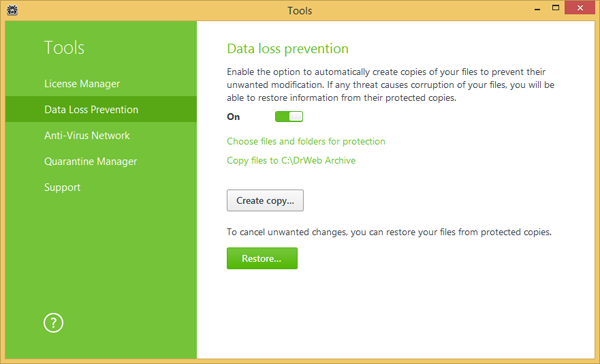Turn off the data loss prevention switch
Screen dimensions: 600x364
click(289, 116)
